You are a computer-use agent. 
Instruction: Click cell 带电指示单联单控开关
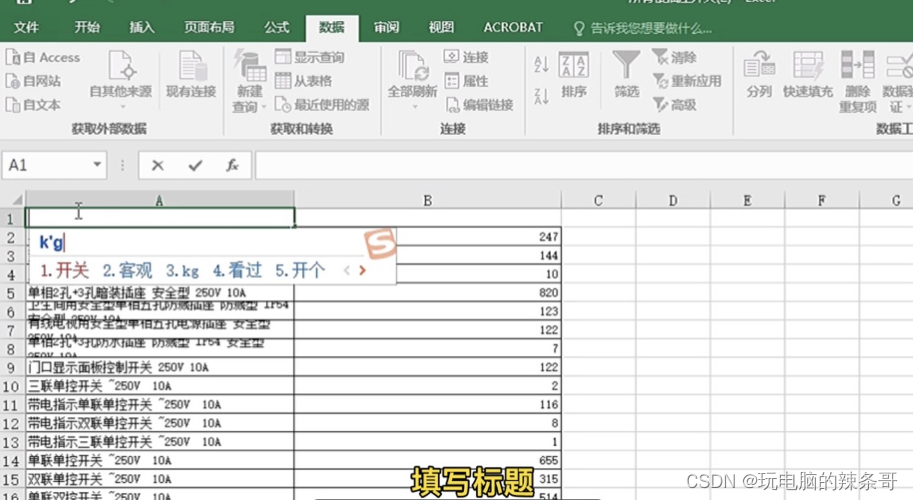(160, 405)
